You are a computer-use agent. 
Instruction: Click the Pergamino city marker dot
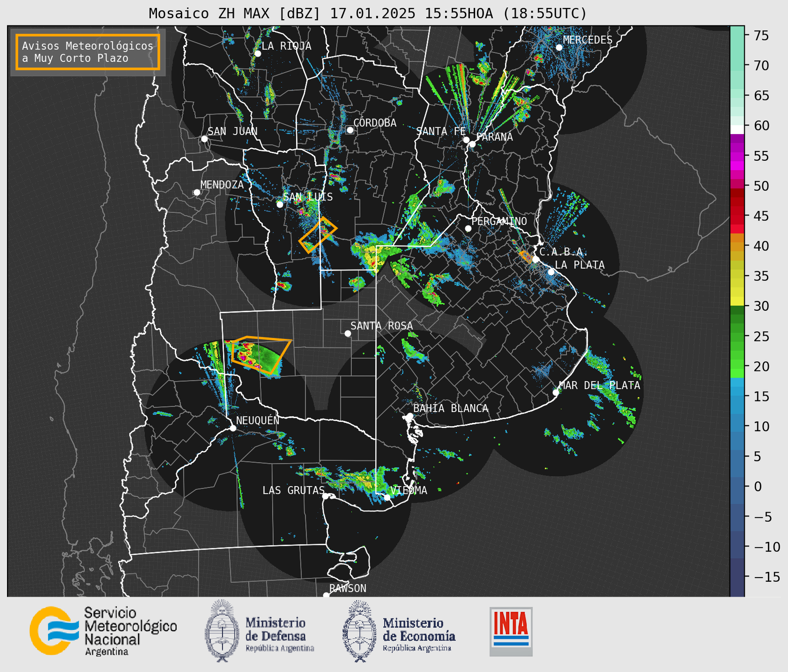tap(468, 229)
